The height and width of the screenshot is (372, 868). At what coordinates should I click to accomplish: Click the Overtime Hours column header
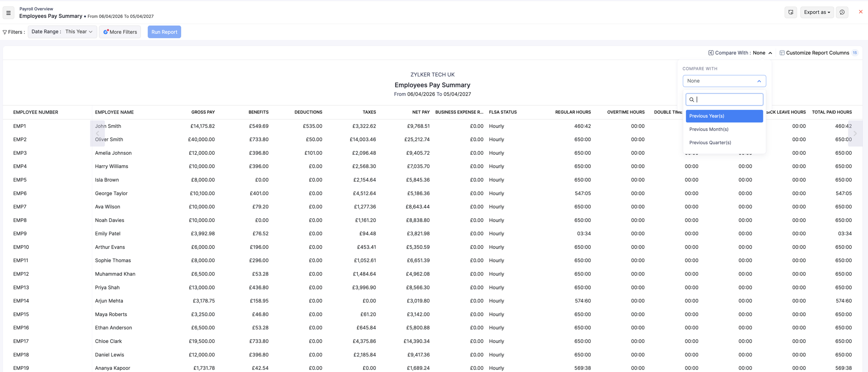pos(626,112)
